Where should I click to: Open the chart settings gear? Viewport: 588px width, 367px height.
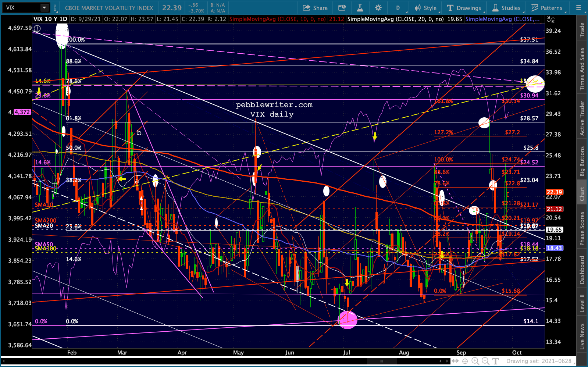point(378,8)
